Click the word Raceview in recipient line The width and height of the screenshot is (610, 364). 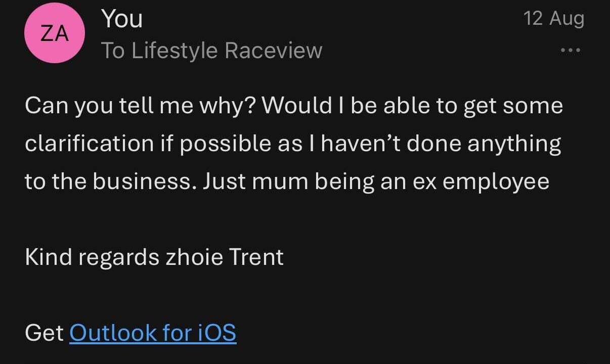coord(273,51)
